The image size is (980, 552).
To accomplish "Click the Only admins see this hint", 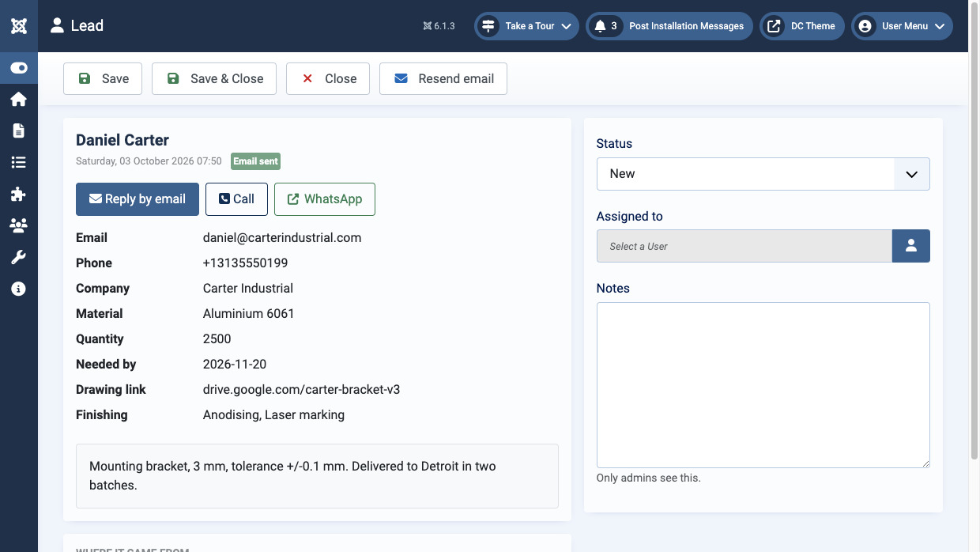I will click(x=649, y=478).
